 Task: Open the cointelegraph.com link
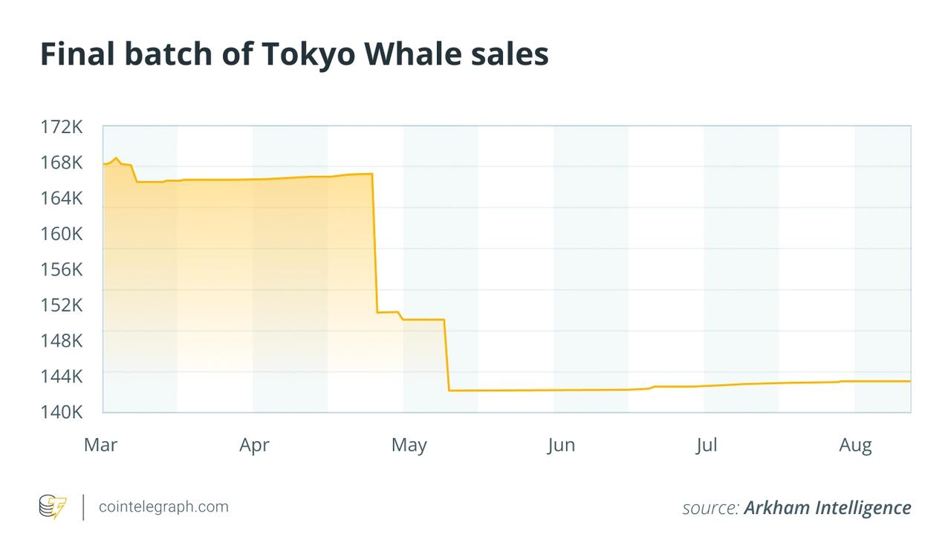164,507
